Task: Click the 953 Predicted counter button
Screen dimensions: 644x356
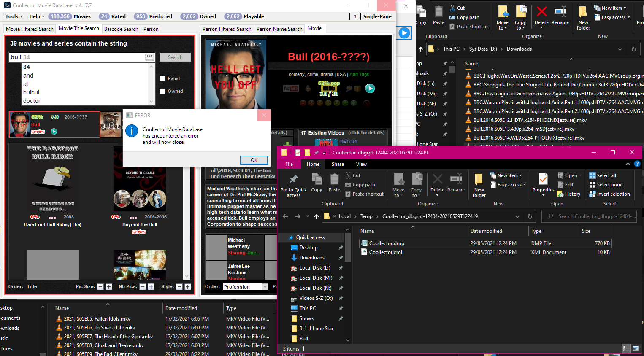Action: [153, 16]
